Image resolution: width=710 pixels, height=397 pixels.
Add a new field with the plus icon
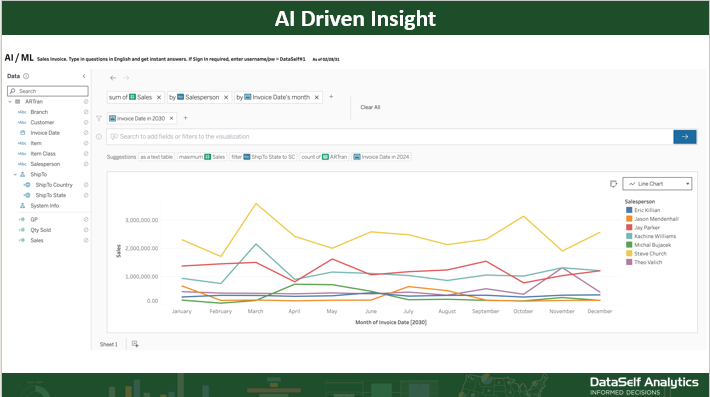point(331,97)
